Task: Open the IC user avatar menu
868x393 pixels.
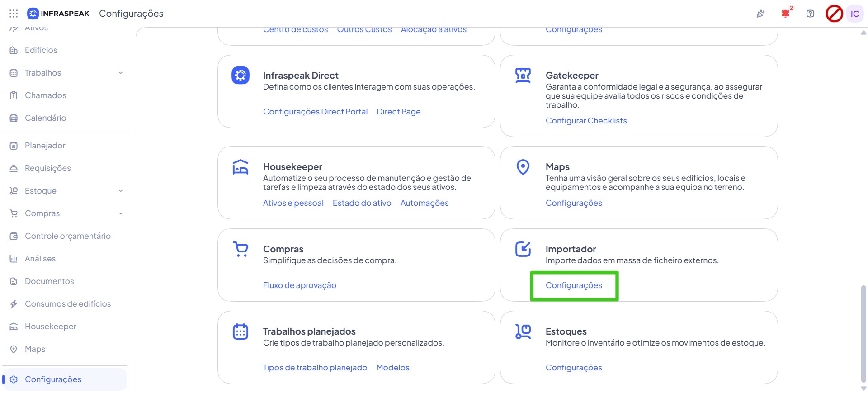Action: 854,14
